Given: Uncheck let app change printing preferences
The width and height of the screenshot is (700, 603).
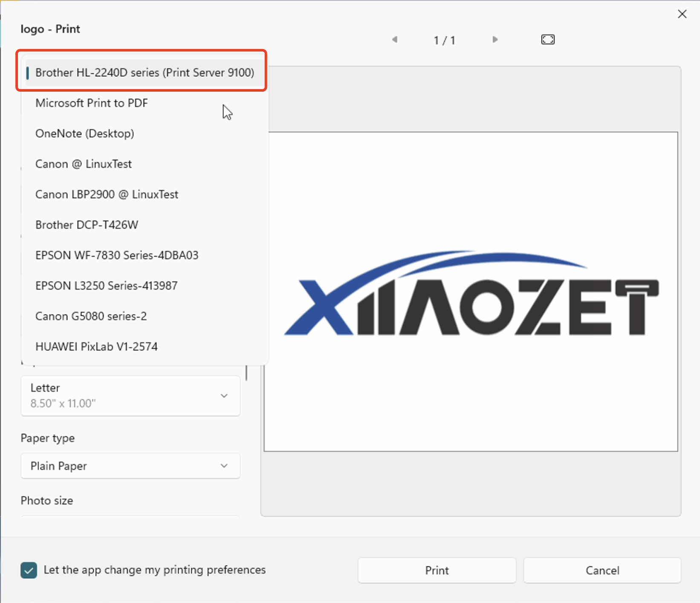Looking at the screenshot, I should click(x=28, y=570).
